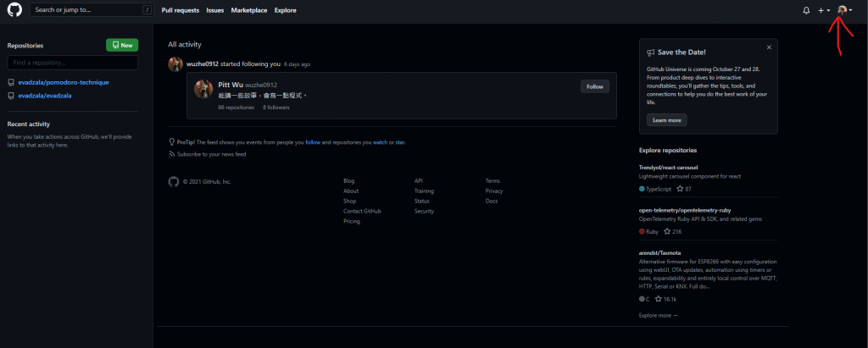
Task: Open the Pricing footer link
Action: (352, 221)
